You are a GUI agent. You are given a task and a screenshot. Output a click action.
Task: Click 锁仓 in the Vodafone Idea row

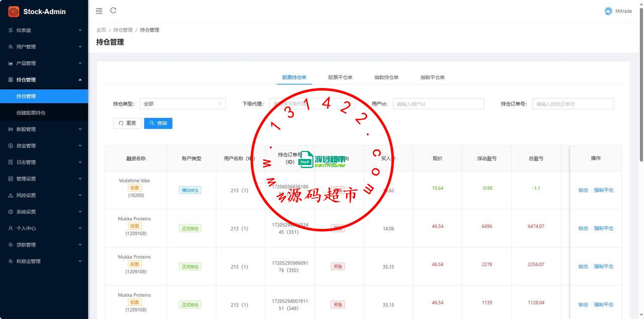tap(583, 190)
